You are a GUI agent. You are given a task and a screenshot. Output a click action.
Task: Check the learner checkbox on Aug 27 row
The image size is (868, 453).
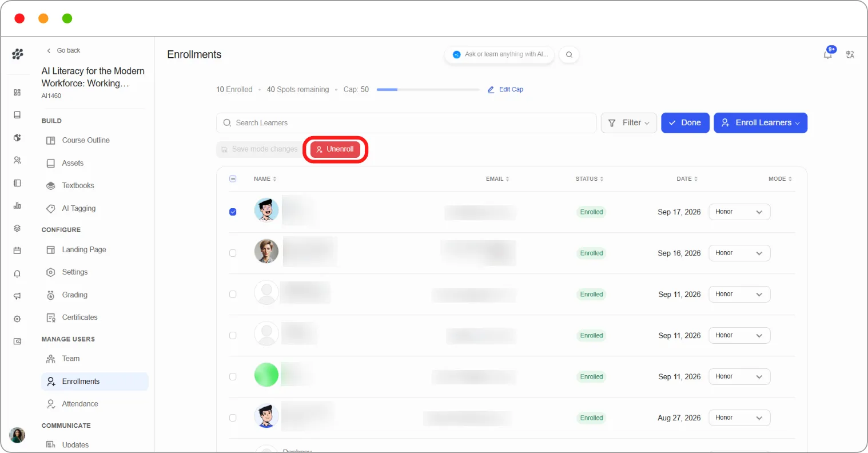(x=233, y=418)
